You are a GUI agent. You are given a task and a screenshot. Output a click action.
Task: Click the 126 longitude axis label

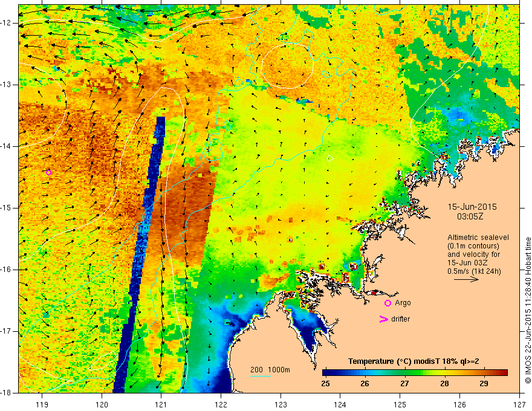pos(459,404)
